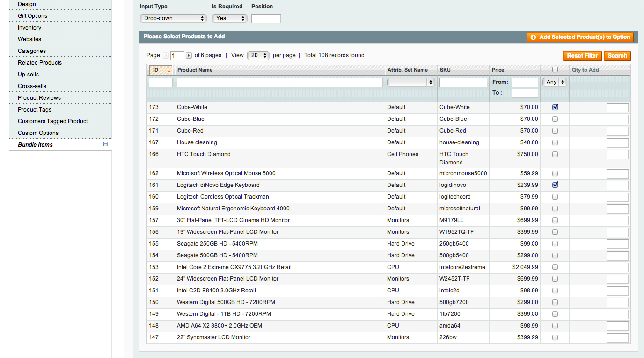Image resolution: width=644 pixels, height=358 pixels.
Task: Check the Cube-Blue product checkbox
Action: (x=555, y=119)
